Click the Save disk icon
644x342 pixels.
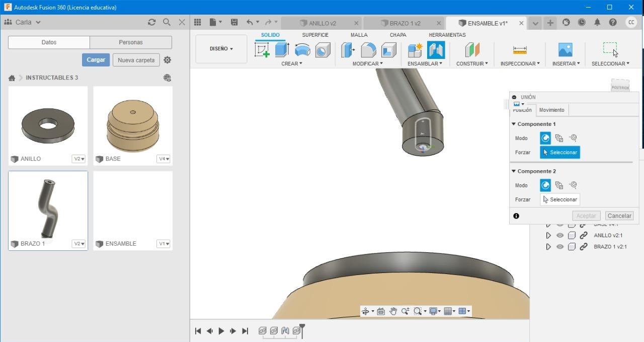coord(234,22)
